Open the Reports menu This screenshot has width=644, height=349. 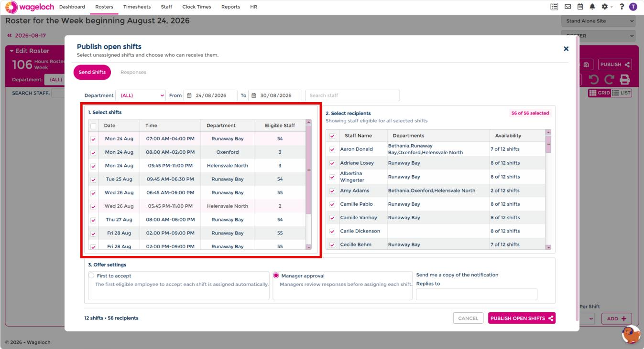[230, 7]
